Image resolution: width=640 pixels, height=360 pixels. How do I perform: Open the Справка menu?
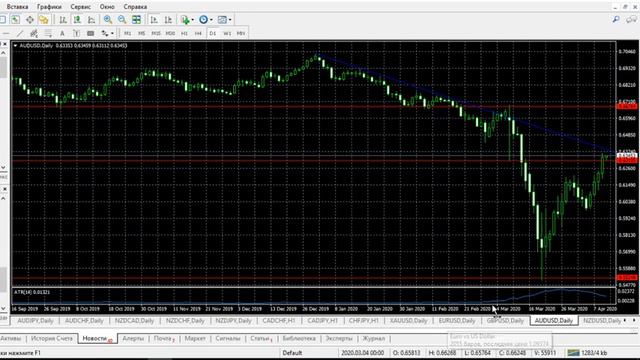pyautogui.click(x=135, y=7)
